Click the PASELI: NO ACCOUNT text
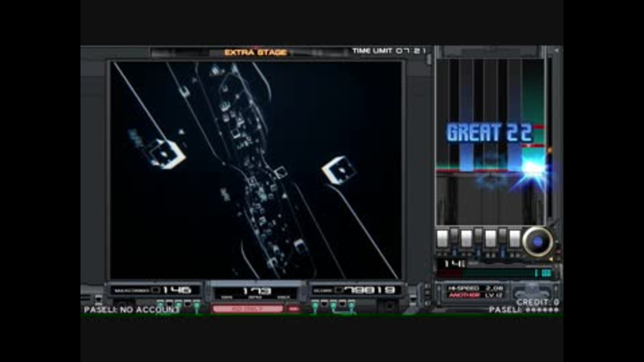 (x=131, y=310)
